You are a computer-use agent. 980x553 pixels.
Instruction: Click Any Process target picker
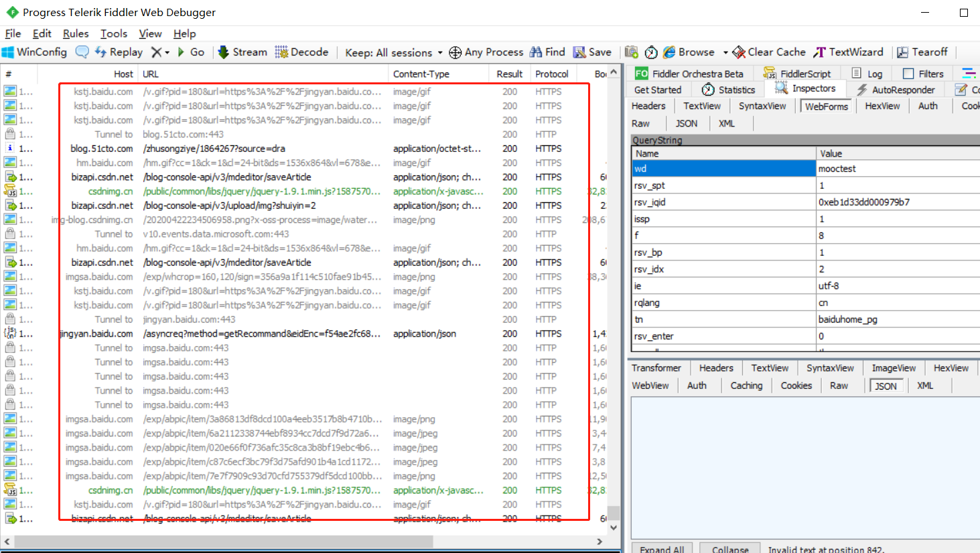(486, 52)
